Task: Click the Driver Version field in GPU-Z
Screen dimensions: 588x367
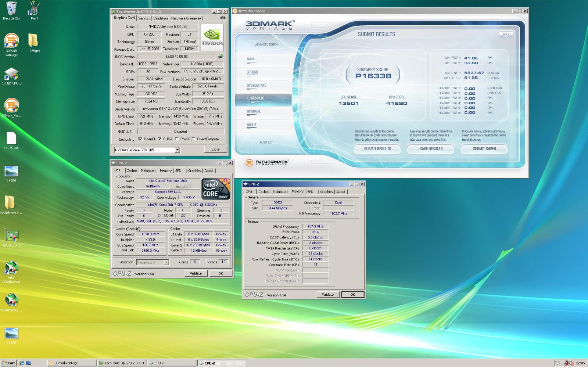Action: [181, 109]
